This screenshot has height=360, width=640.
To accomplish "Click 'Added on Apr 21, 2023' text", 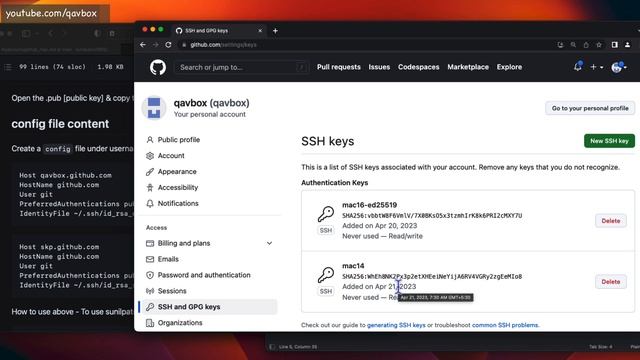I will tap(379, 287).
